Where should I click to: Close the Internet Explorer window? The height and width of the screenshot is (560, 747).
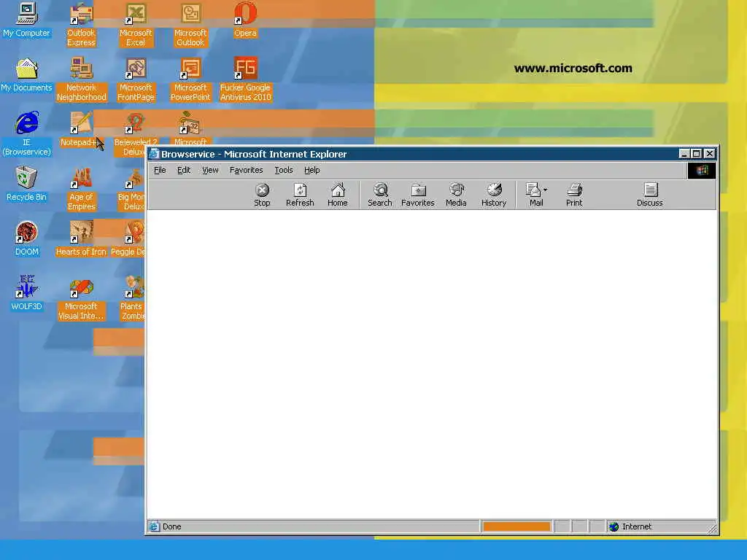click(709, 154)
